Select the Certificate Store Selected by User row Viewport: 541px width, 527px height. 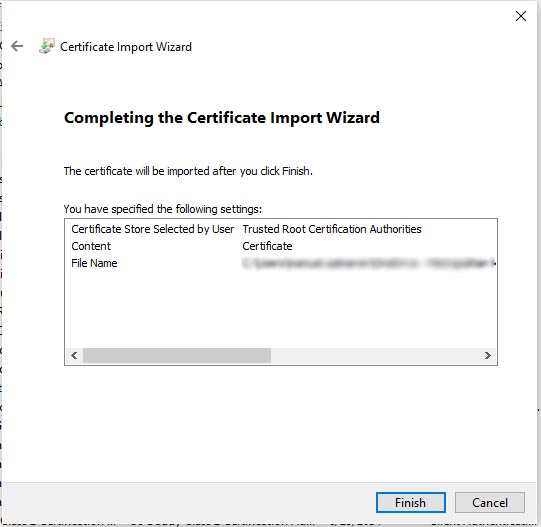click(281, 229)
